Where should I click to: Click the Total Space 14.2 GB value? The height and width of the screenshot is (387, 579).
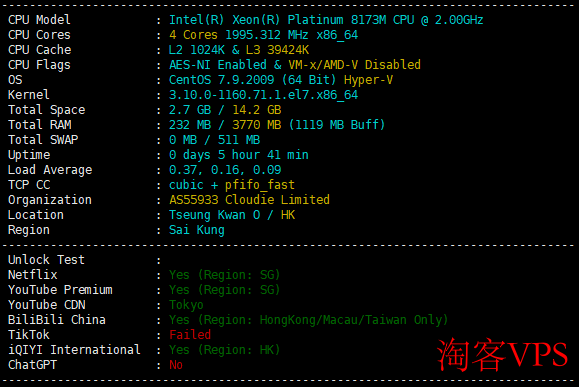[x=257, y=110]
